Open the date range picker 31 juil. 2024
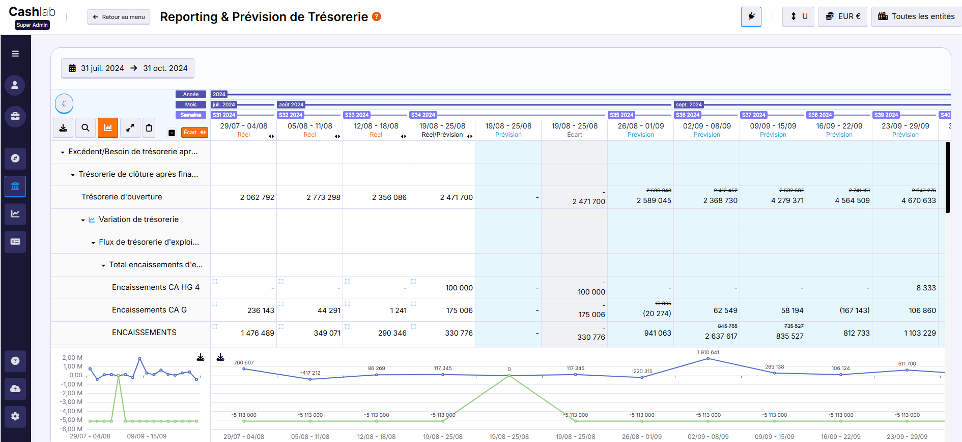Screen dimensions: 962x442 (128, 68)
